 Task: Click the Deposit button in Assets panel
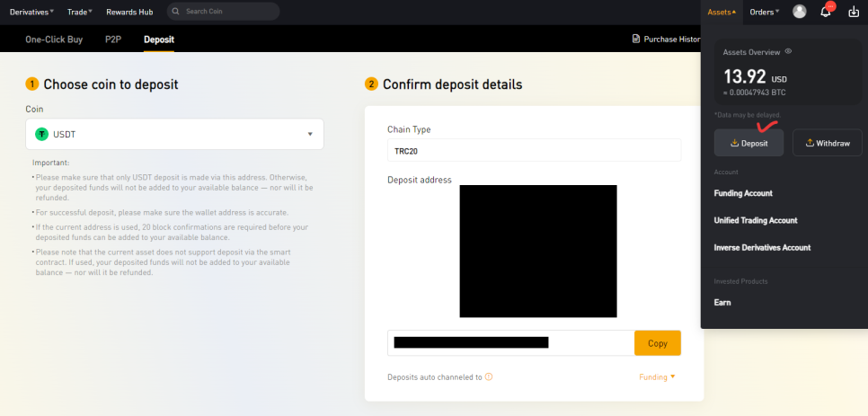[748, 143]
